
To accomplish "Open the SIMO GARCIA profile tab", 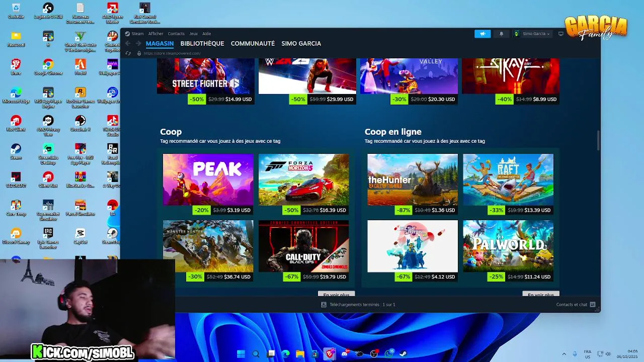I will pyautogui.click(x=301, y=44).
